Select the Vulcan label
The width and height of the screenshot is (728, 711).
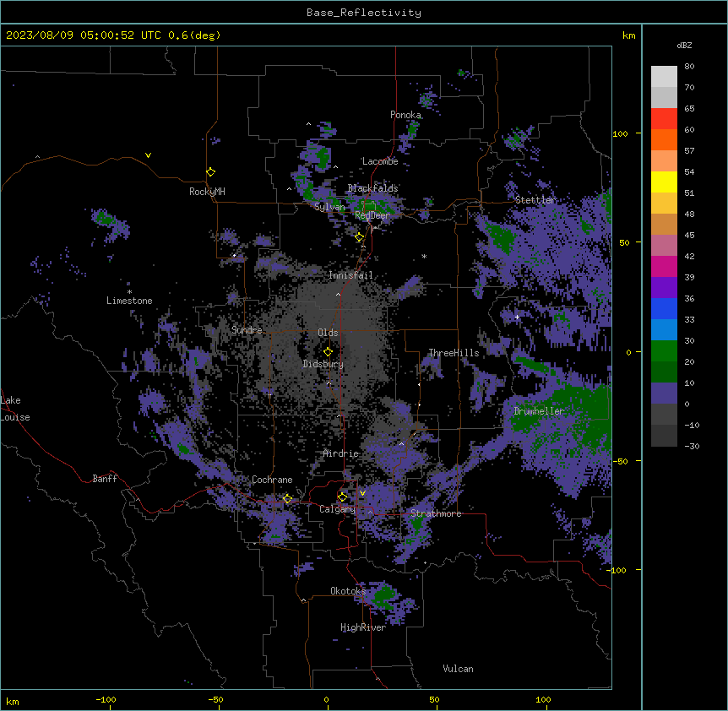[x=459, y=669]
